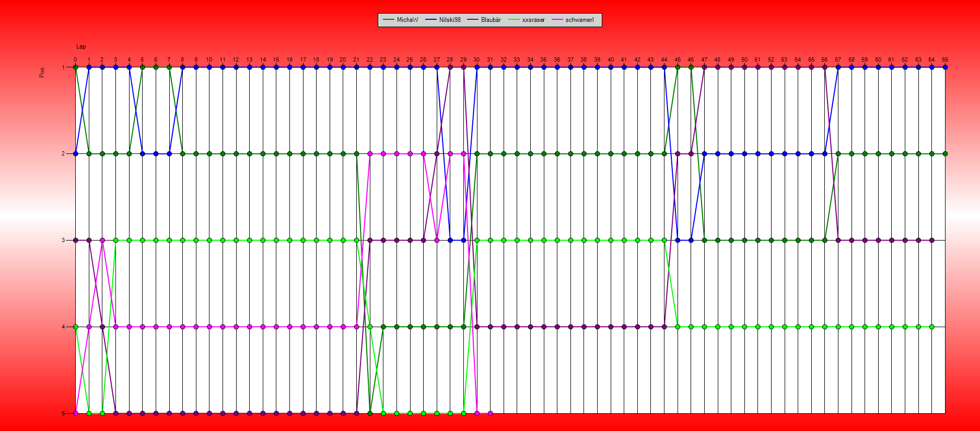Viewport: 980px width, 431px height.
Task: Click lap number 15 on the top axis
Action: tap(276, 59)
